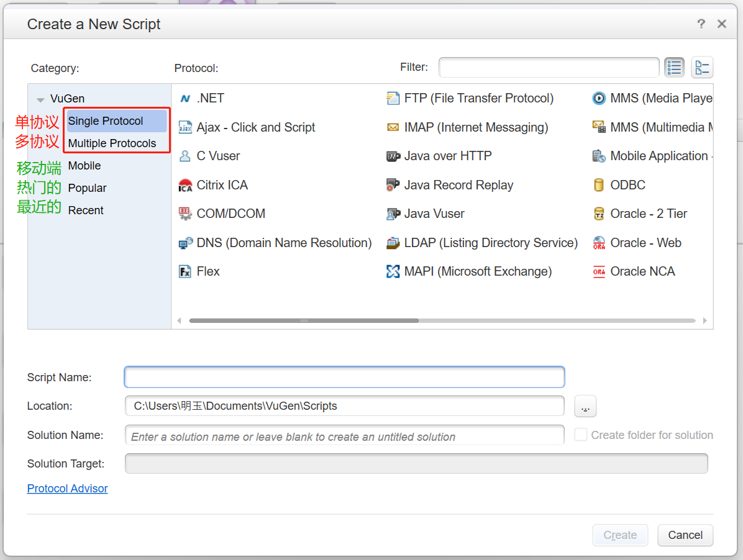The height and width of the screenshot is (560, 743).
Task: Click the protocol list horizontal scrollbar
Action: coord(304,320)
